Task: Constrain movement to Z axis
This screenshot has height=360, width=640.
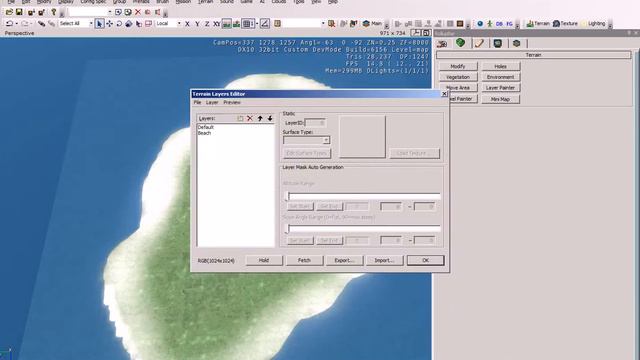Action: pos(207,24)
